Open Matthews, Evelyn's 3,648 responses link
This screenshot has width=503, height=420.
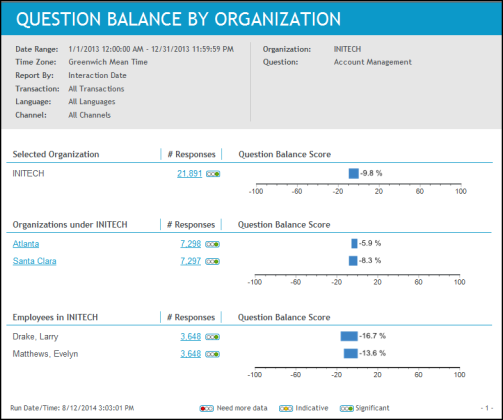click(x=191, y=354)
